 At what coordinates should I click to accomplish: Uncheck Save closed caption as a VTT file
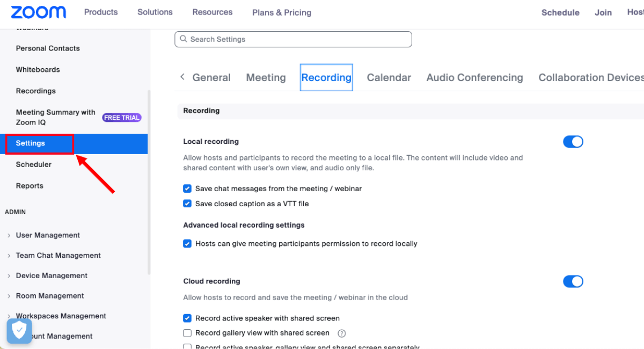click(x=187, y=203)
